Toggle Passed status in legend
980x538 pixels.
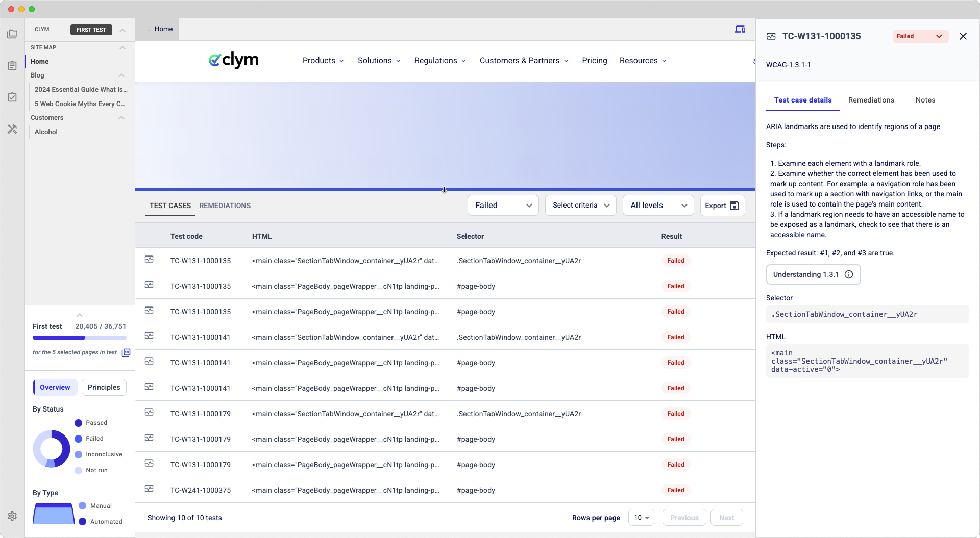pyautogui.click(x=91, y=423)
